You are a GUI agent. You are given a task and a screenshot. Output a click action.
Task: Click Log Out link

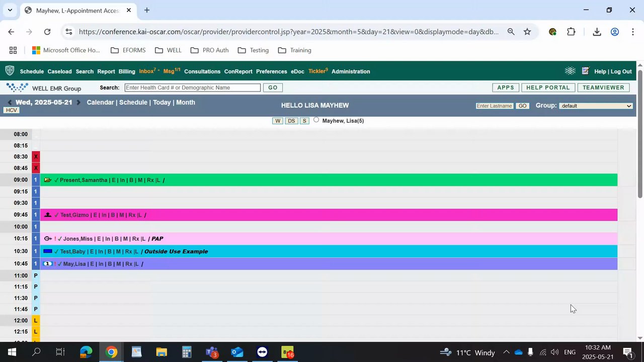(x=621, y=71)
